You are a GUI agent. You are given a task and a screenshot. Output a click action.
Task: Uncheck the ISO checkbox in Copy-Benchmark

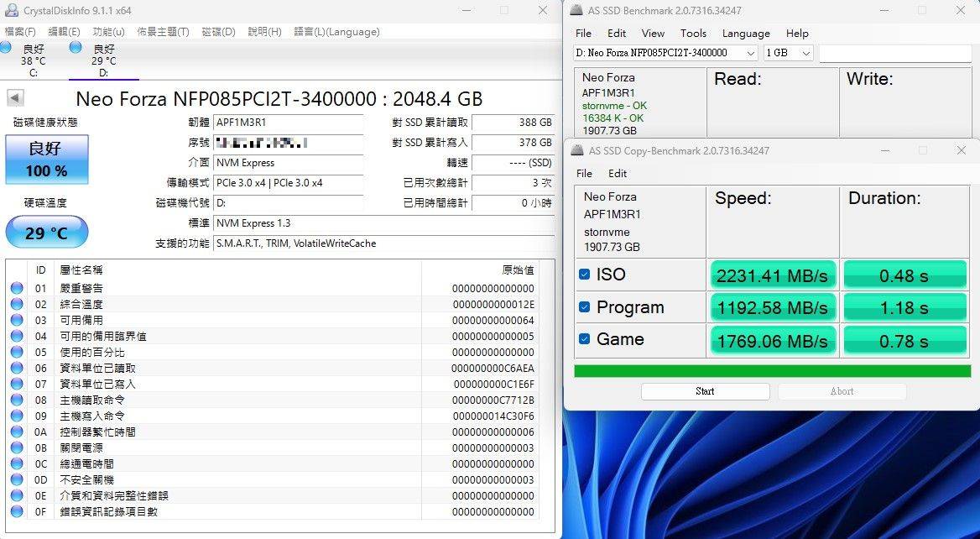[x=585, y=275]
